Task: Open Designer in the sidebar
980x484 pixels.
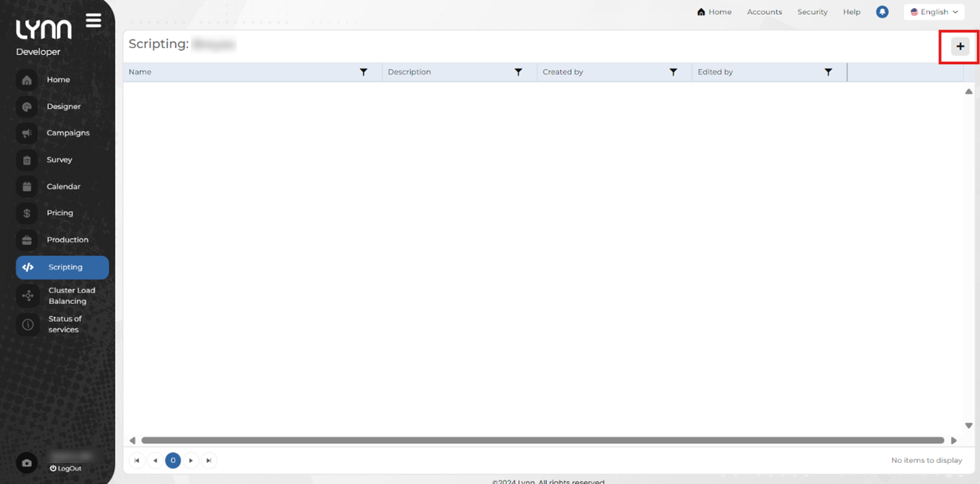Action: pyautogui.click(x=64, y=106)
